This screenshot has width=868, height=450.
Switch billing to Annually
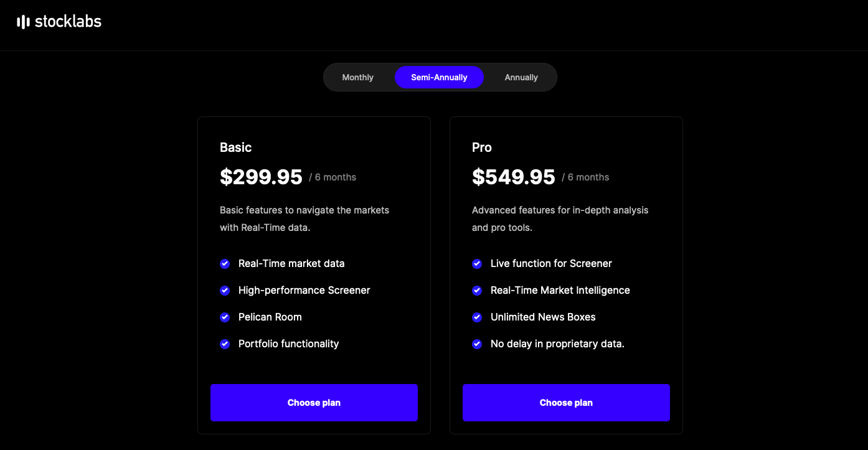point(521,77)
